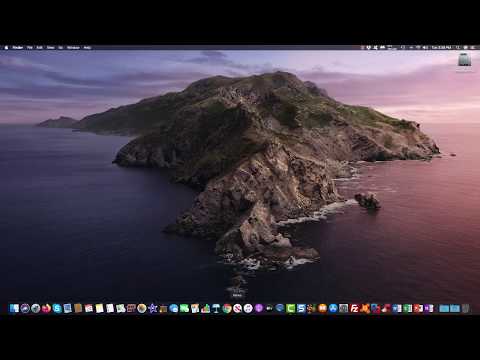Viewport: 480px width, 360px height.
Task: Open the Finder menu in menu bar
Action: tap(18, 48)
